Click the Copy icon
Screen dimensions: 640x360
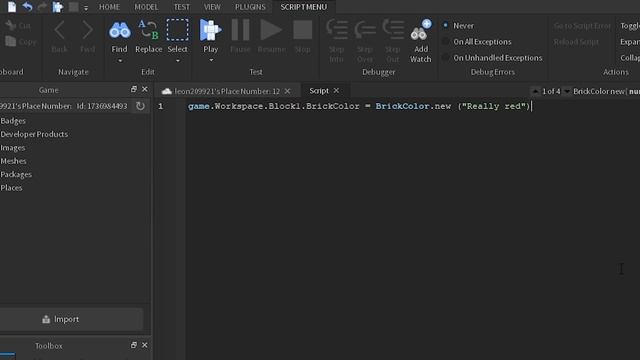[x=11, y=41]
